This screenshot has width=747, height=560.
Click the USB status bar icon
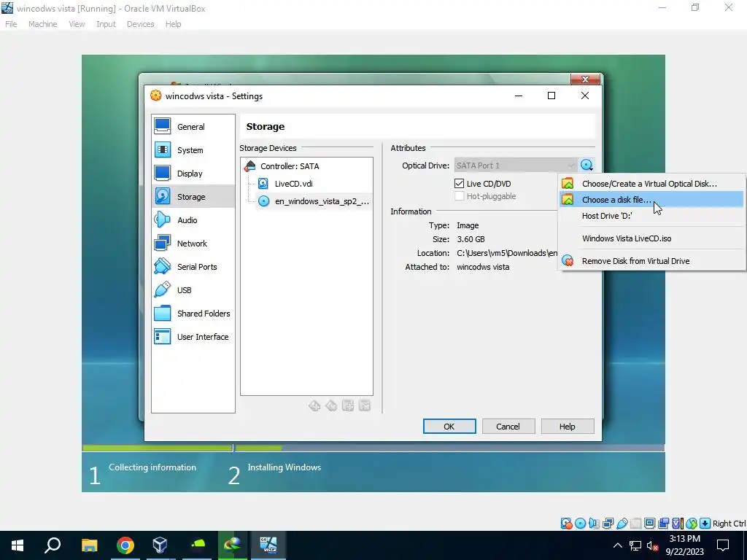pos(622,524)
